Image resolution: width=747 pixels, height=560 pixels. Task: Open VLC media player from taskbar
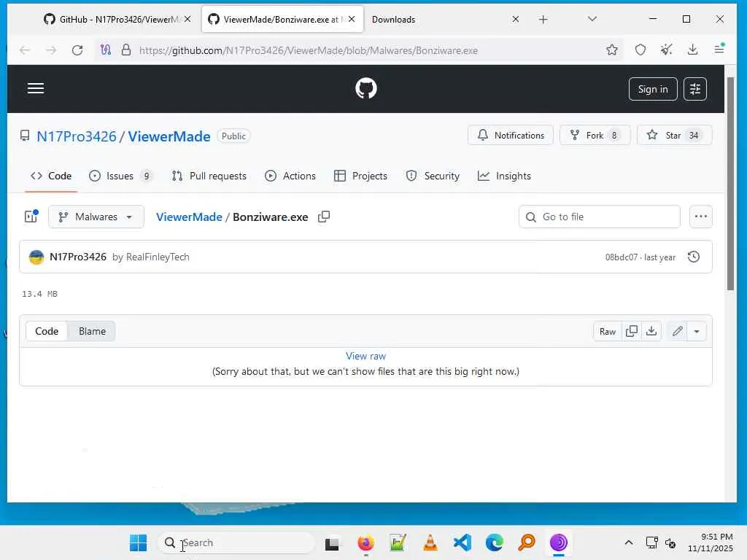430,542
